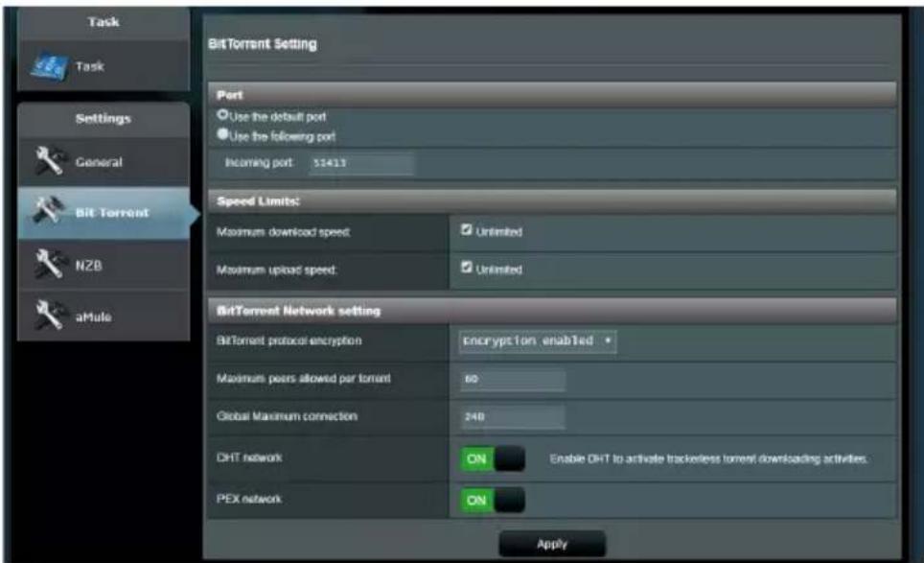This screenshot has width=924, height=563.
Task: Click the BitTorrent Setting page title
Action: point(263,44)
